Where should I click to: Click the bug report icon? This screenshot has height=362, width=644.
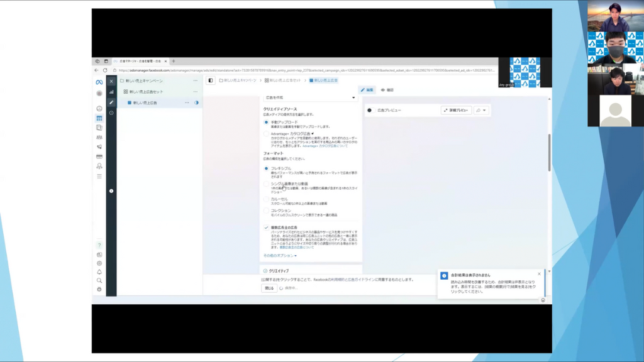(x=99, y=289)
